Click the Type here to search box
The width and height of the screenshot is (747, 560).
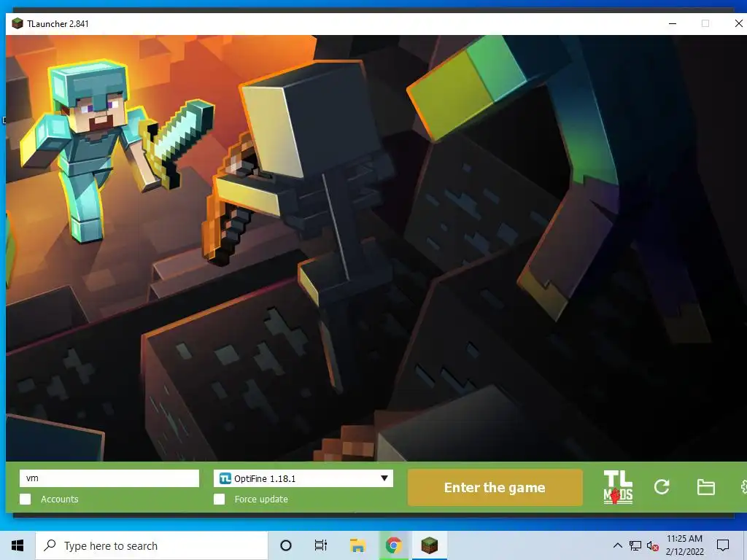pyautogui.click(x=152, y=545)
